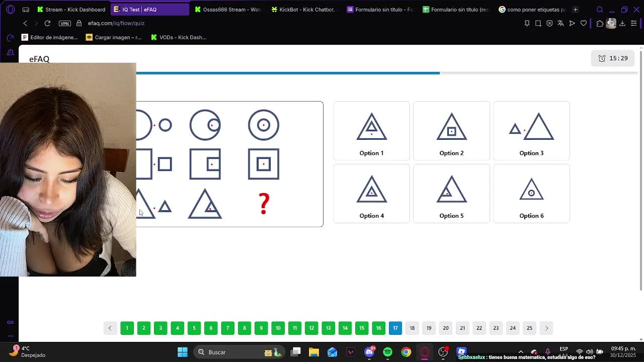Open the Opera main menu

(11, 10)
